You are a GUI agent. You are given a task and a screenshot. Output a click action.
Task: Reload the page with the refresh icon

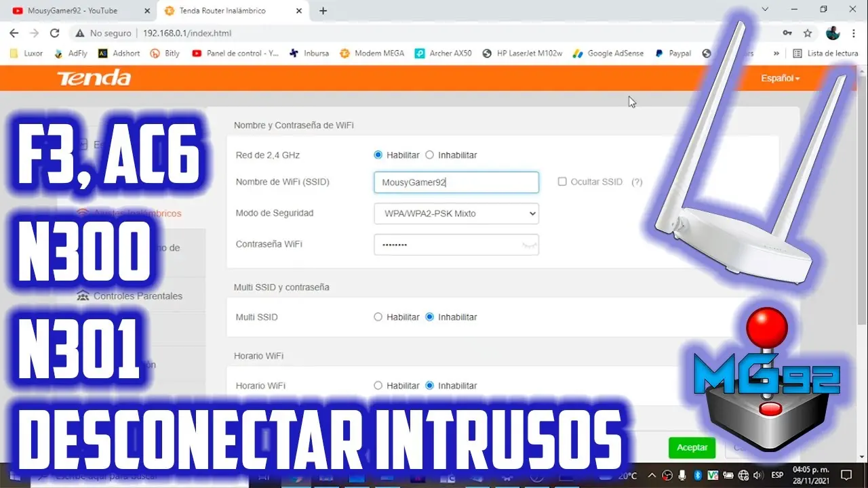click(55, 33)
